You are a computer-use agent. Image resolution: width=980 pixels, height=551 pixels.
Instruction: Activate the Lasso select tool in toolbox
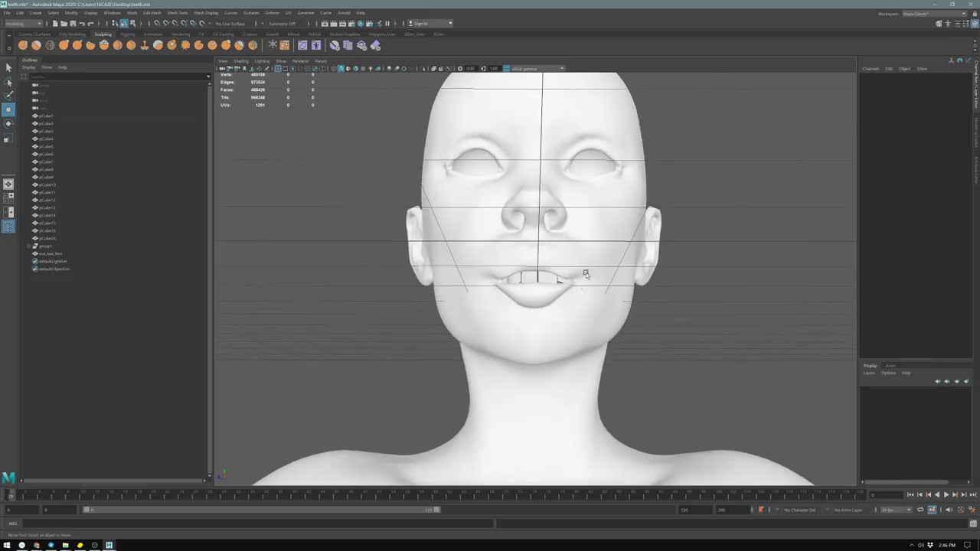8,81
